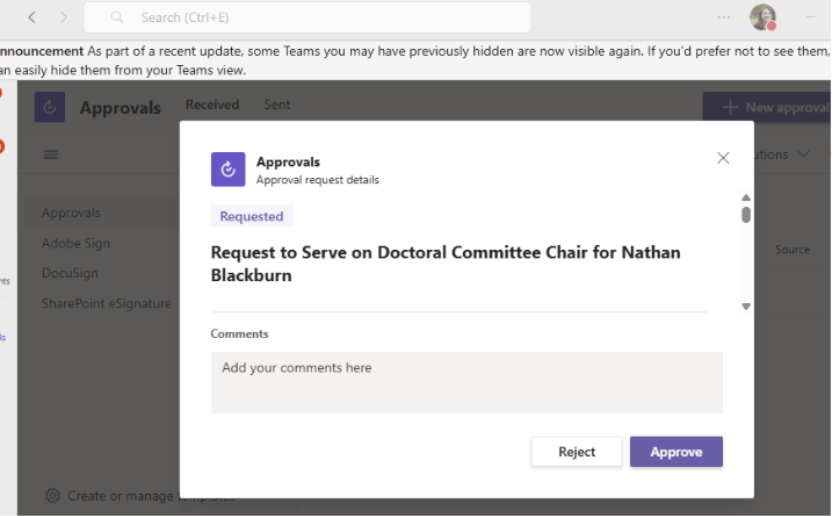Screen dimensions: 832x516
Task: Click the forward navigation arrow
Action: pyautogui.click(x=64, y=18)
